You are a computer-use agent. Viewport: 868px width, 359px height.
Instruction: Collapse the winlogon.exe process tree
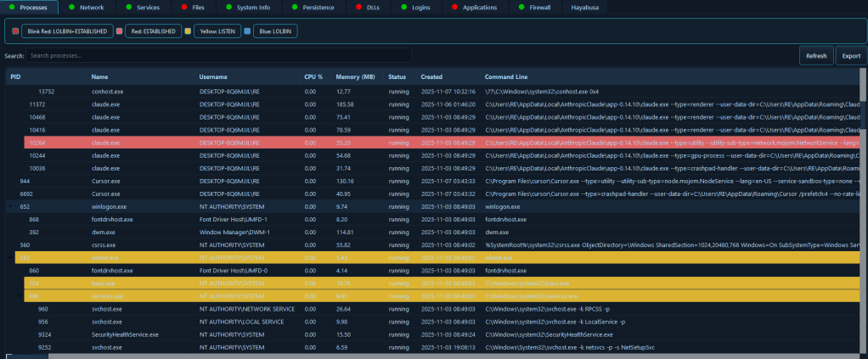tap(10, 205)
